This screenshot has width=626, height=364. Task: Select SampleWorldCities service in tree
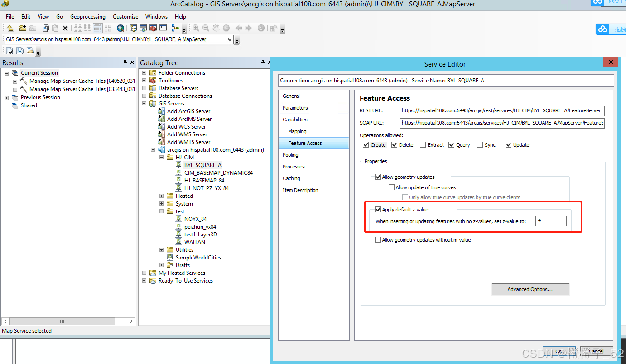pos(198,258)
